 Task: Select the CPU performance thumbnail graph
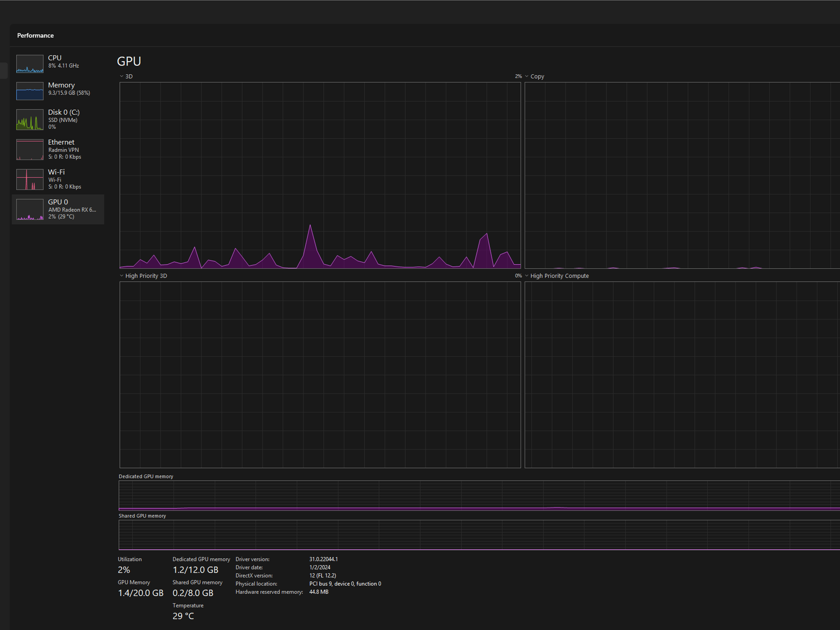30,64
